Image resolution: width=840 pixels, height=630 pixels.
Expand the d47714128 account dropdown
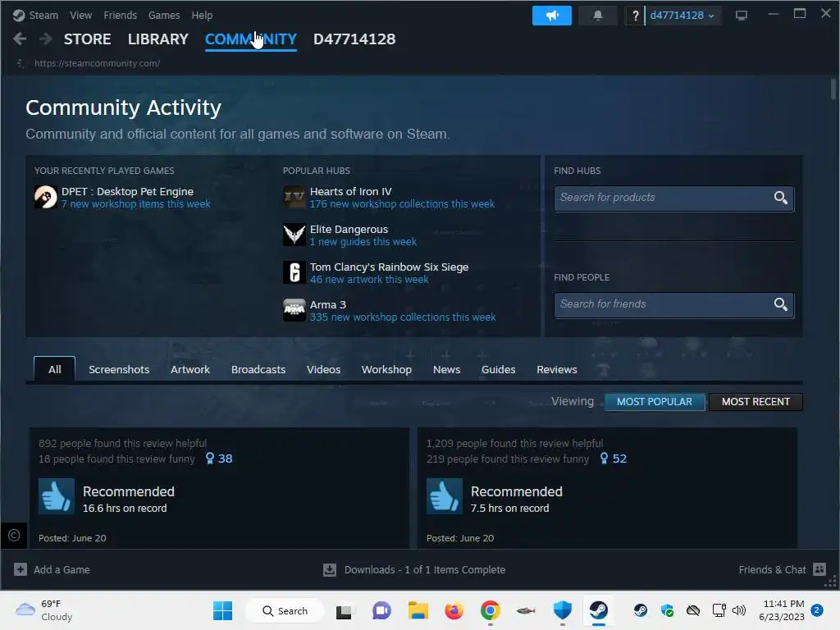click(682, 16)
